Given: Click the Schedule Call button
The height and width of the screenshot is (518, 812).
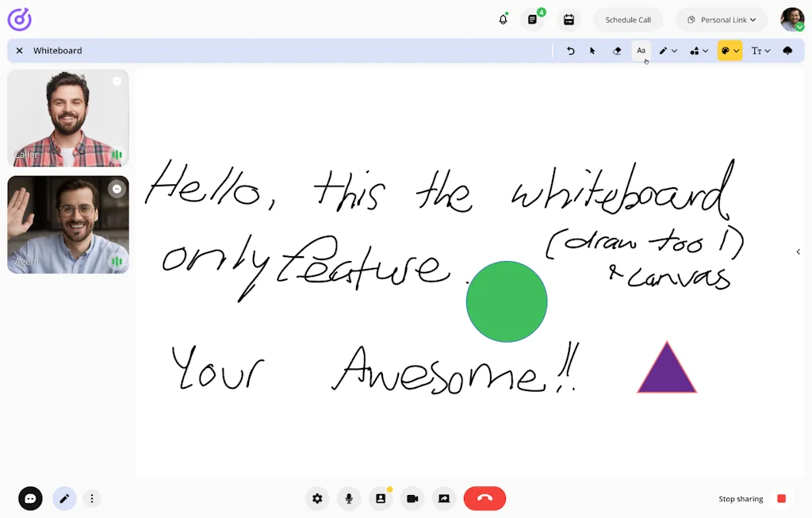Looking at the screenshot, I should tap(628, 20).
